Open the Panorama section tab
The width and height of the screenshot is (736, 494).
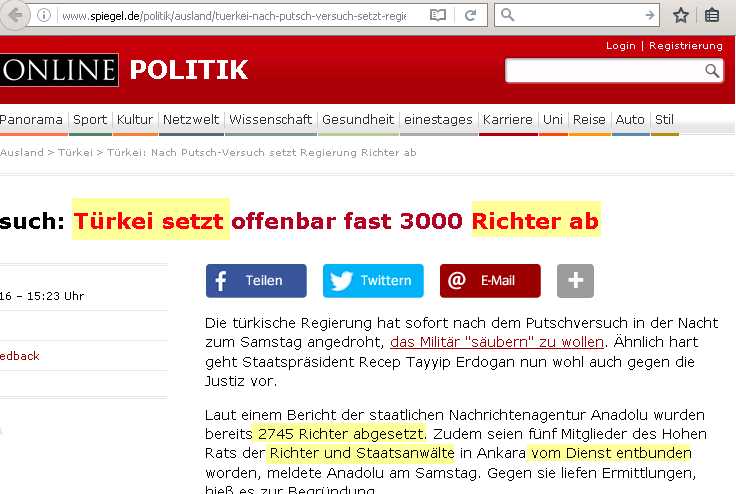pyautogui.click(x=31, y=120)
